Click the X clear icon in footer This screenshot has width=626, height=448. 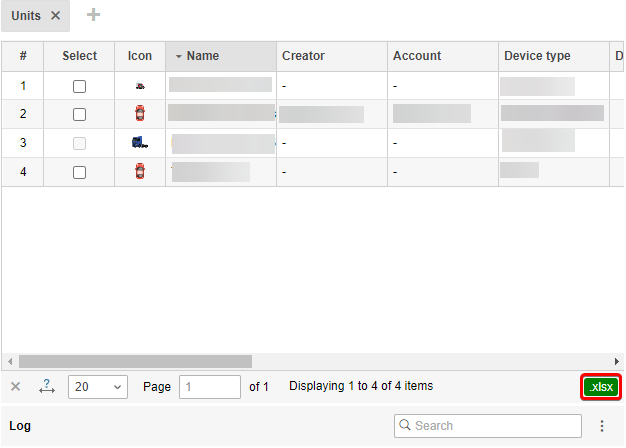(x=16, y=387)
